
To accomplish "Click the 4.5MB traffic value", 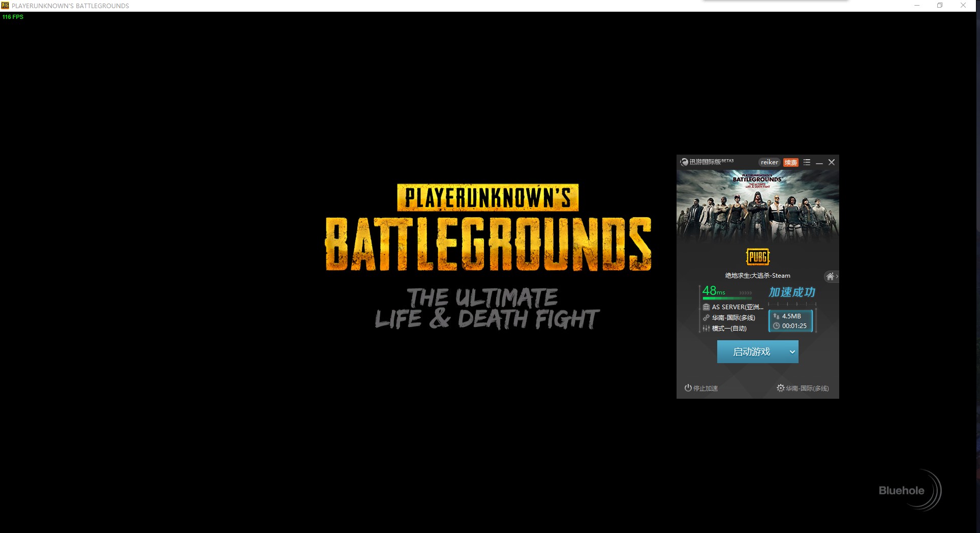I will 791,316.
